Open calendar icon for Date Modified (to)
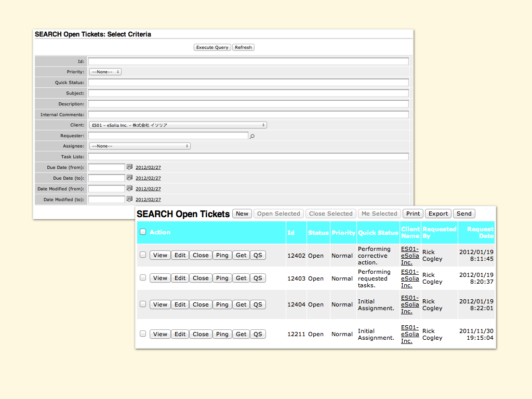The image size is (532, 399). 129,199
